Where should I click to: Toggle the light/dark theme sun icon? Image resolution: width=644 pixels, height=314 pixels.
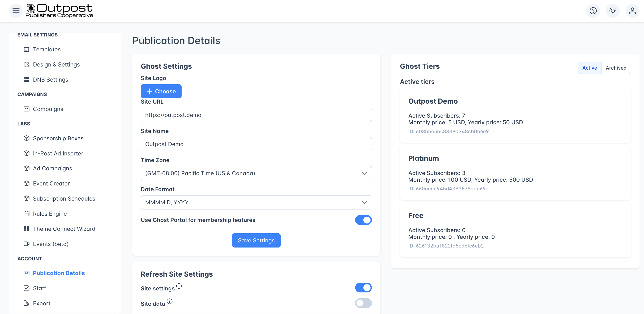(x=612, y=11)
